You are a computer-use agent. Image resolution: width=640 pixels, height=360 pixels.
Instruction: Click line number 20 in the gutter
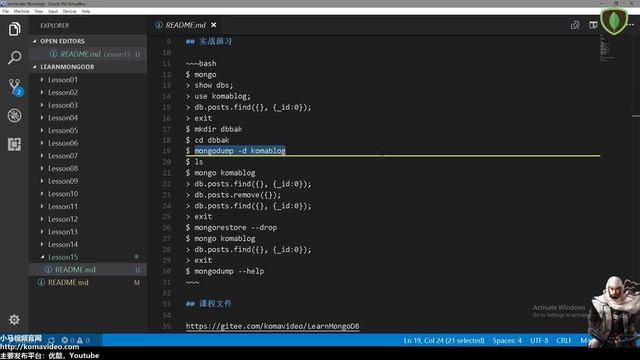click(x=167, y=162)
